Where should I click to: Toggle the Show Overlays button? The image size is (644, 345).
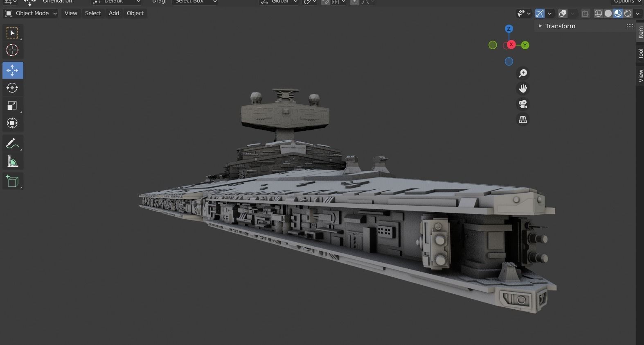pyautogui.click(x=563, y=14)
